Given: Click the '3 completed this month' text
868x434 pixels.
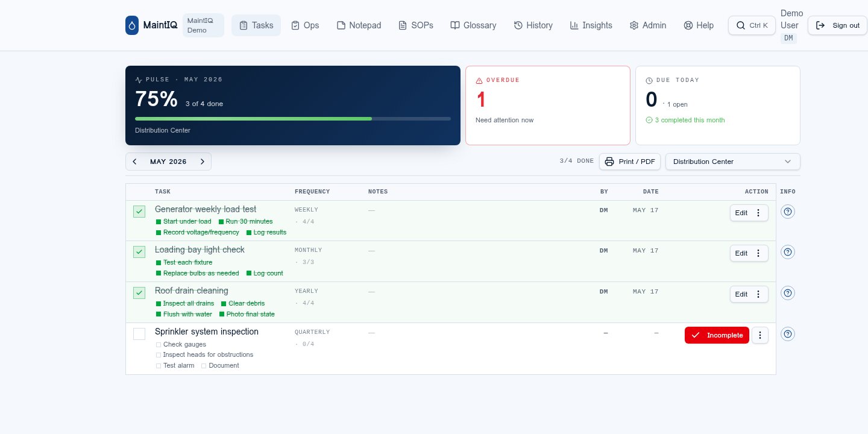Looking at the screenshot, I should pyautogui.click(x=690, y=120).
